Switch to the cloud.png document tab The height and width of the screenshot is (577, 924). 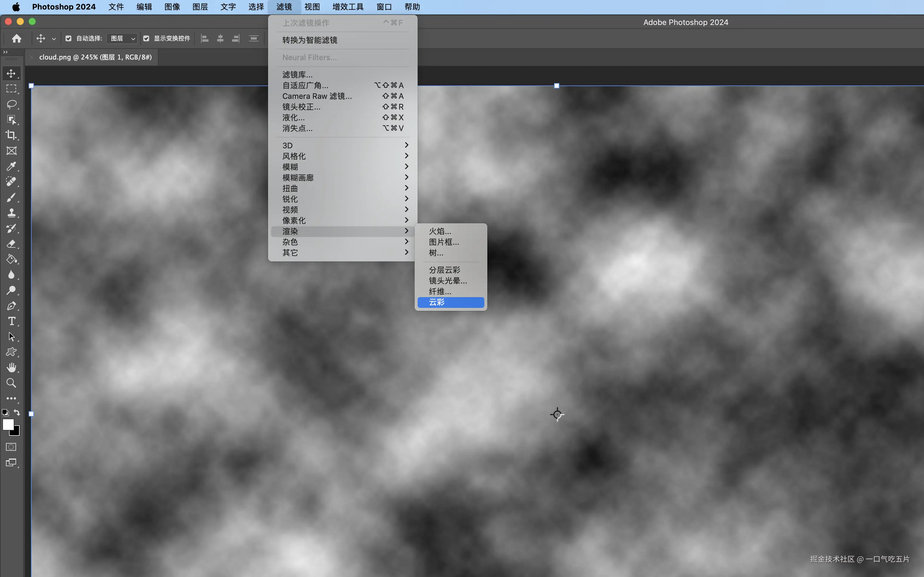pyautogui.click(x=95, y=57)
